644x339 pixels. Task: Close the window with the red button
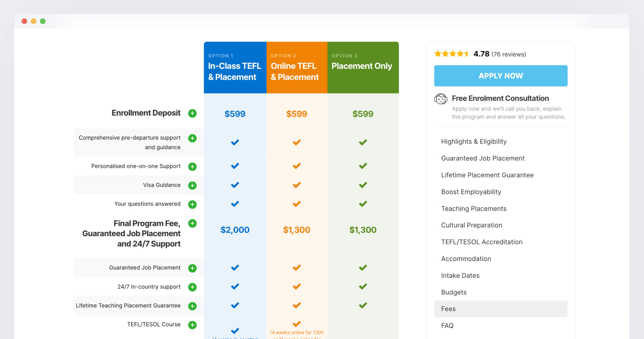point(24,21)
